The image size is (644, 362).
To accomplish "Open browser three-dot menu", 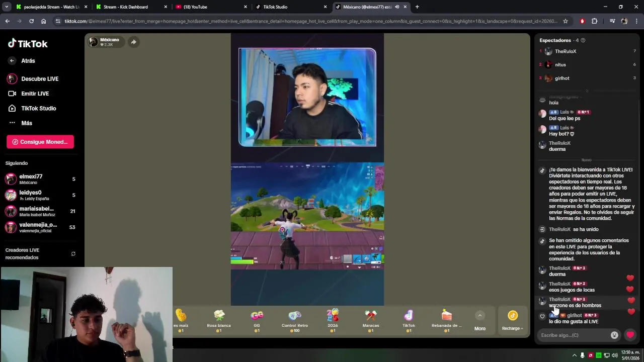I will 636,21.
